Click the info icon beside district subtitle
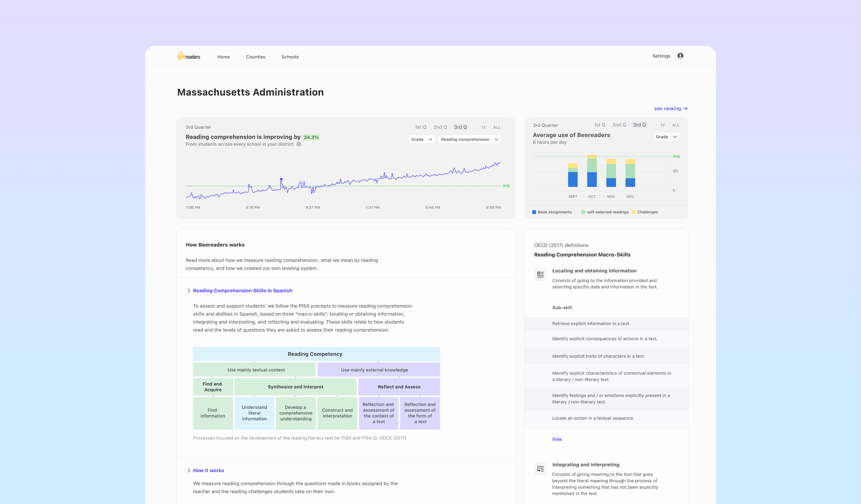 coord(299,144)
